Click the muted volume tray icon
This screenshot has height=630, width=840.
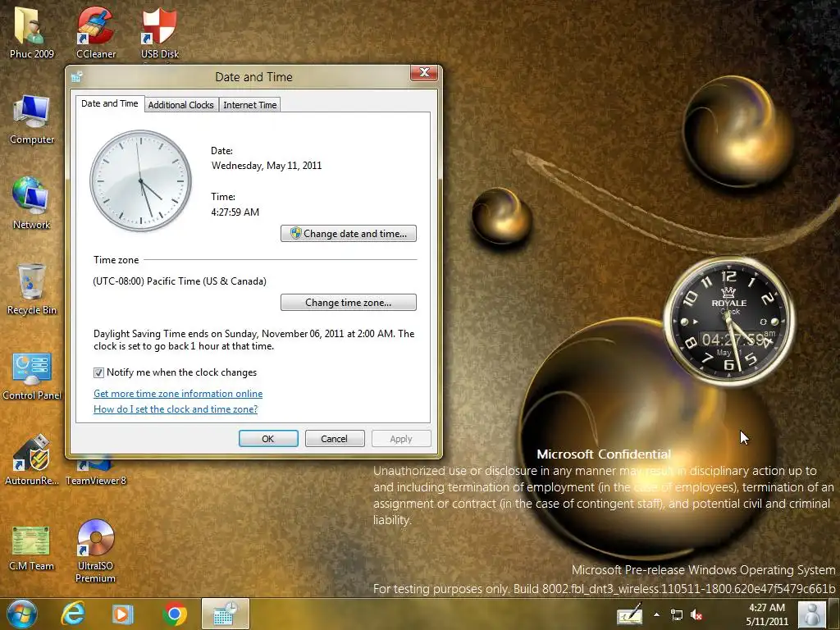(x=696, y=614)
